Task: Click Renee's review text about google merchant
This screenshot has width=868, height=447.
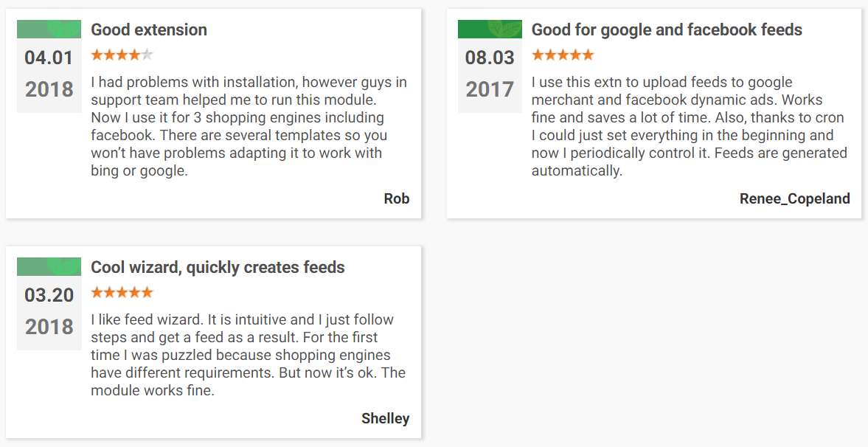Action: coord(690,126)
